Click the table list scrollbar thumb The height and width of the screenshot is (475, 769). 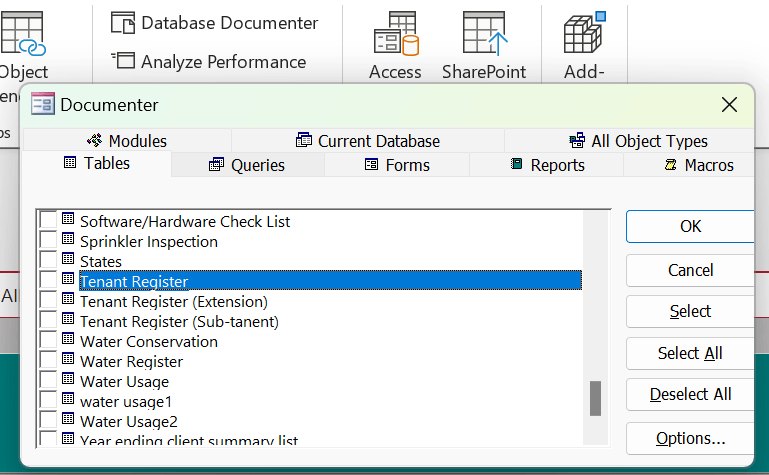point(595,398)
